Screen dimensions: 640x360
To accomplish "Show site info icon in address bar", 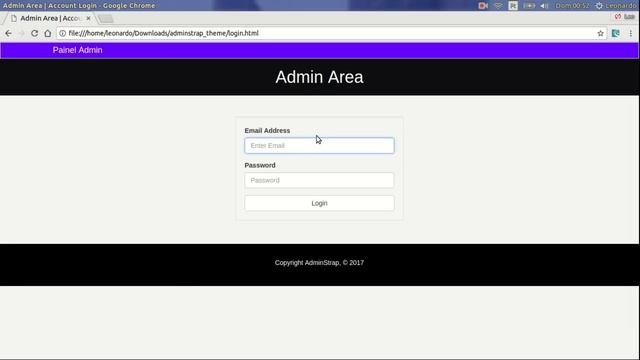I will 62,33.
